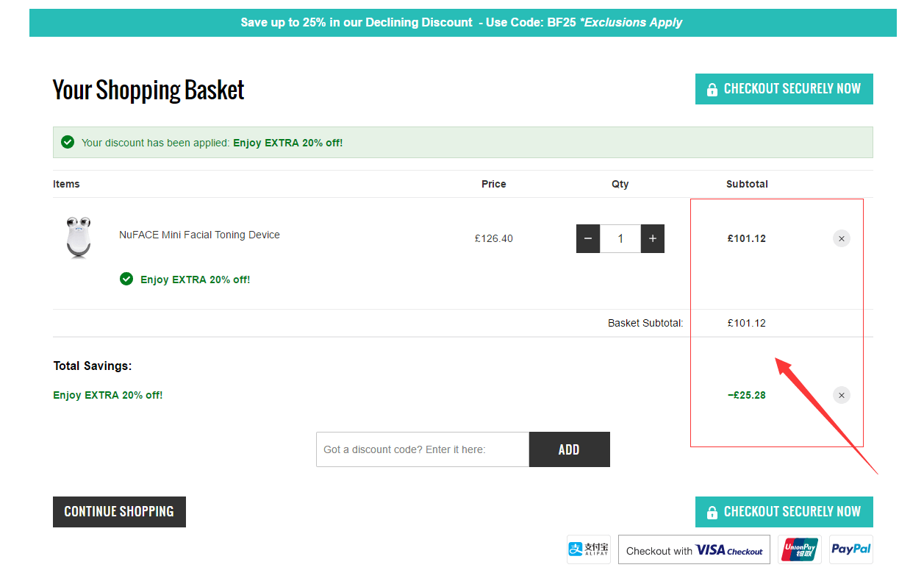Click the Basket Subtotal label
The height and width of the screenshot is (573, 924).
(645, 323)
